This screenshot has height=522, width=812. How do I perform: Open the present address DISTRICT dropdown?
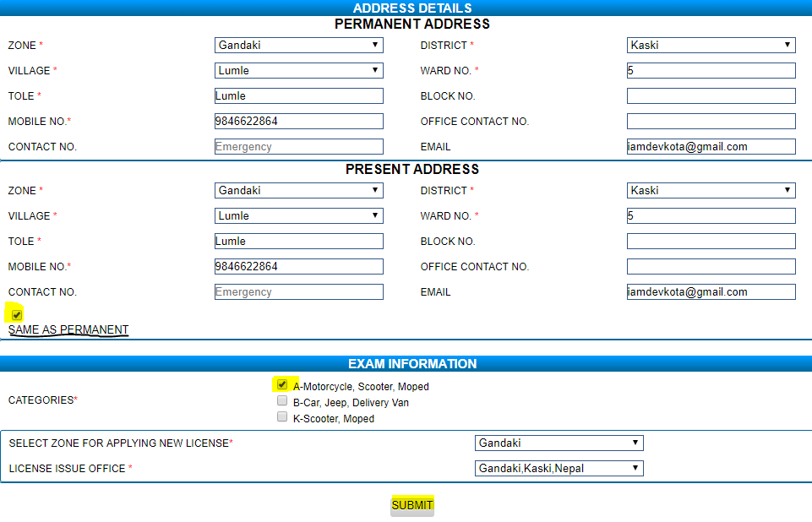click(x=710, y=190)
